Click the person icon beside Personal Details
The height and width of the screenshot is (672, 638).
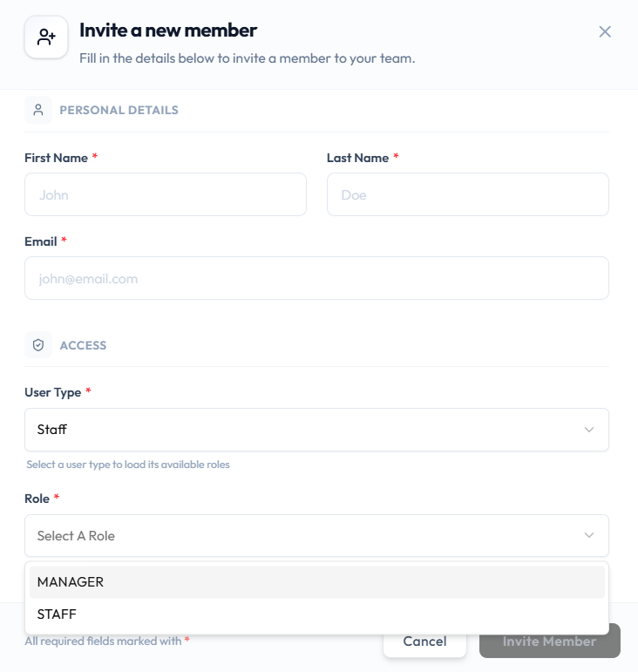(38, 110)
